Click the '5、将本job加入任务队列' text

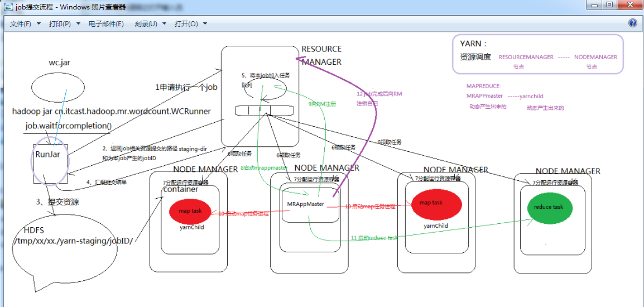tap(266, 80)
